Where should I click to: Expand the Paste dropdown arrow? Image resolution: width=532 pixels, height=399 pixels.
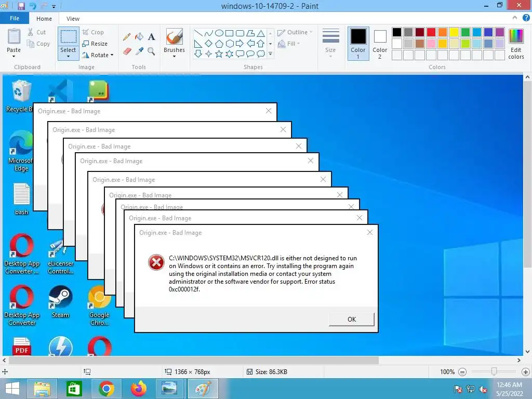coord(14,56)
